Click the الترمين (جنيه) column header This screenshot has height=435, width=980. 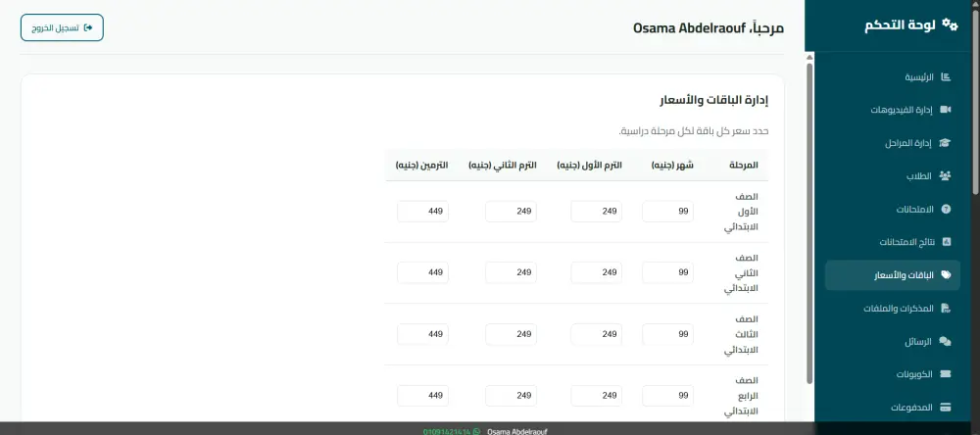[421, 166]
